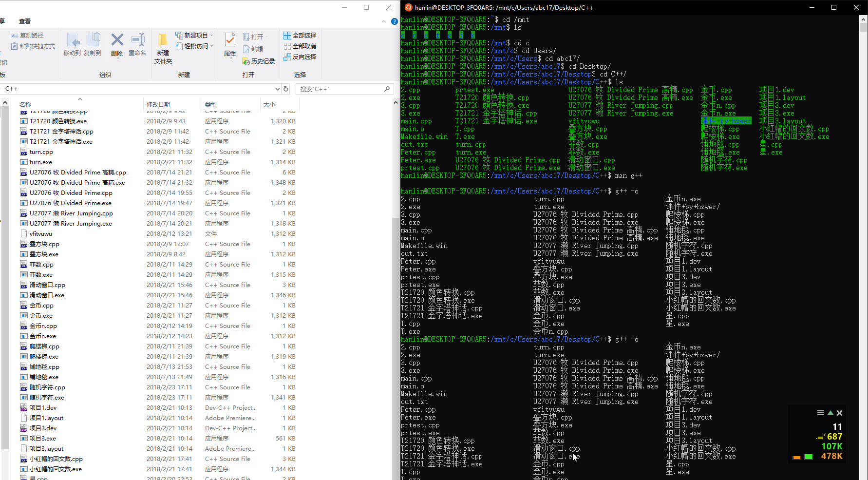Screen dimensions: 868x480
Task: Click the search box labeled 搜索"C++"
Action: tap(341, 89)
